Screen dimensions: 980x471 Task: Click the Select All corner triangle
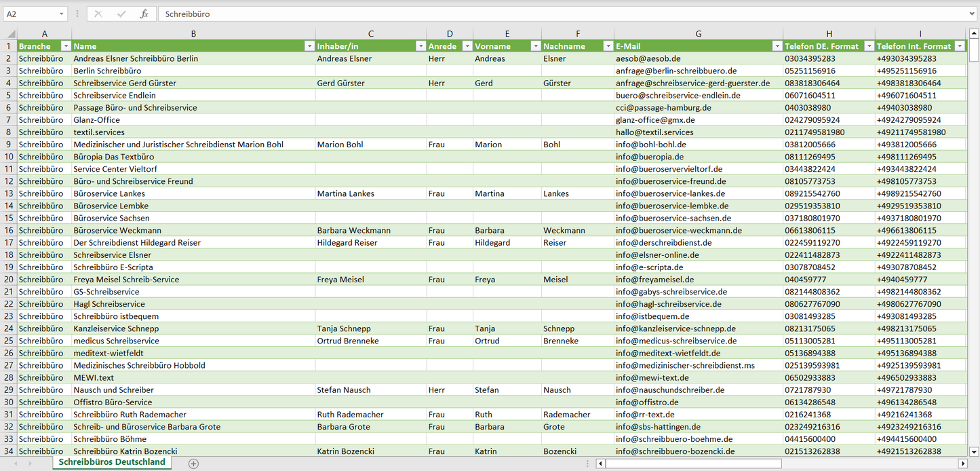coord(10,34)
